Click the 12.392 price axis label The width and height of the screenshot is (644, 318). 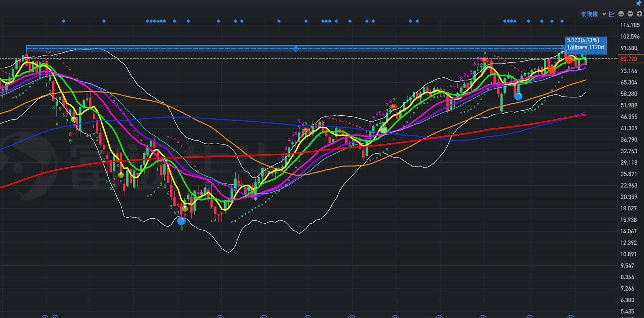[629, 243]
